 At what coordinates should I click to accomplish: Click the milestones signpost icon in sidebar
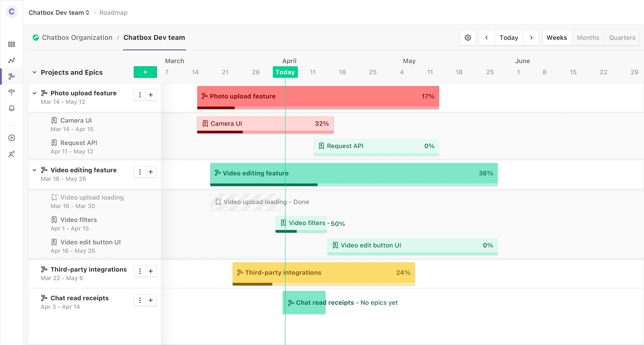12,92
